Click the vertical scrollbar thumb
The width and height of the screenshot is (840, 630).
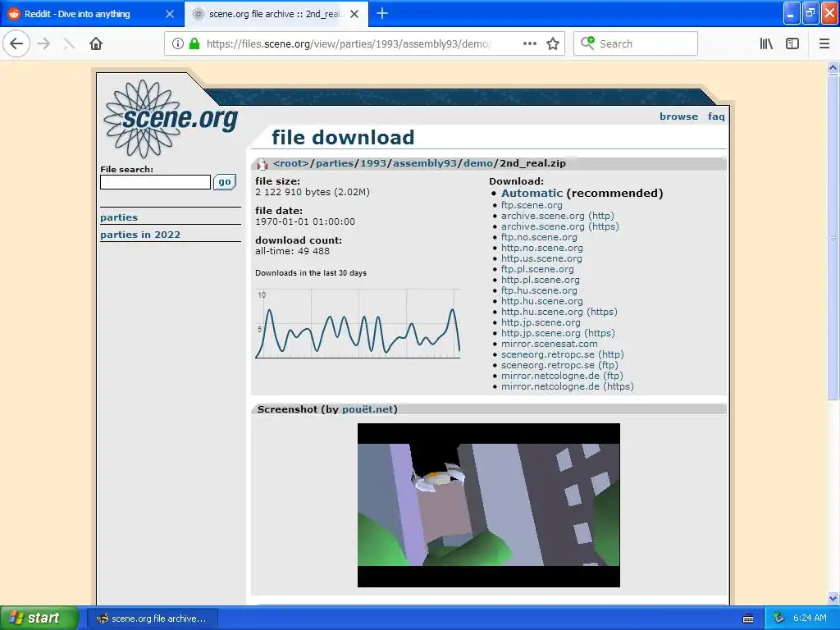point(833,237)
